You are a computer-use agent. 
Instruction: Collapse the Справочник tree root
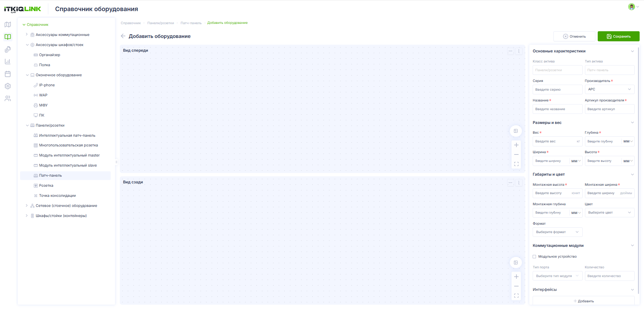tap(24, 25)
